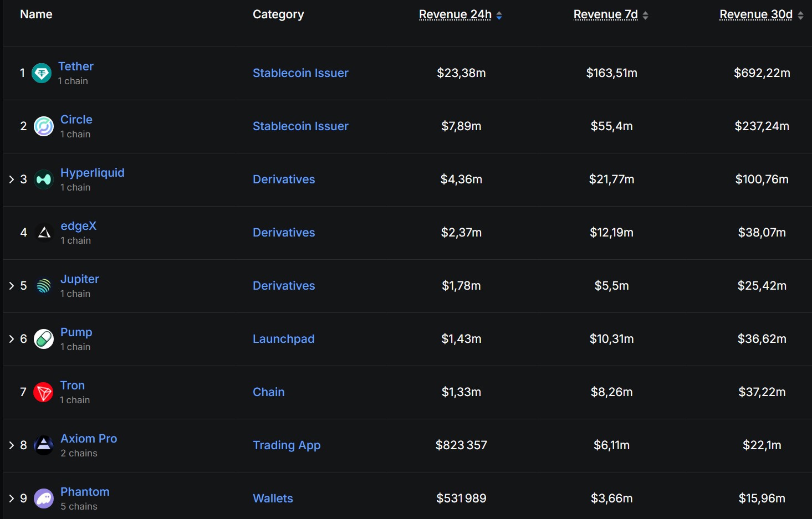Click the Axiom Pro logo
Viewport: 812px width, 519px height.
pos(43,445)
